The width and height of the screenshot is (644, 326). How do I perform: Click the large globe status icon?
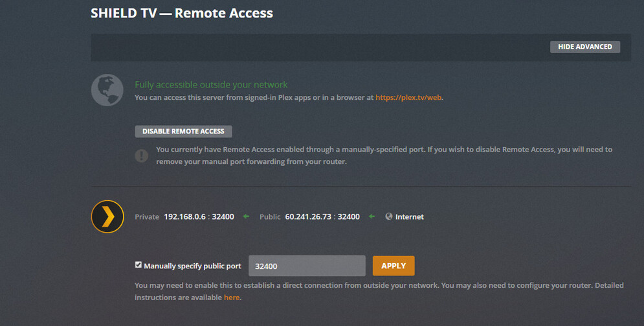point(107,90)
